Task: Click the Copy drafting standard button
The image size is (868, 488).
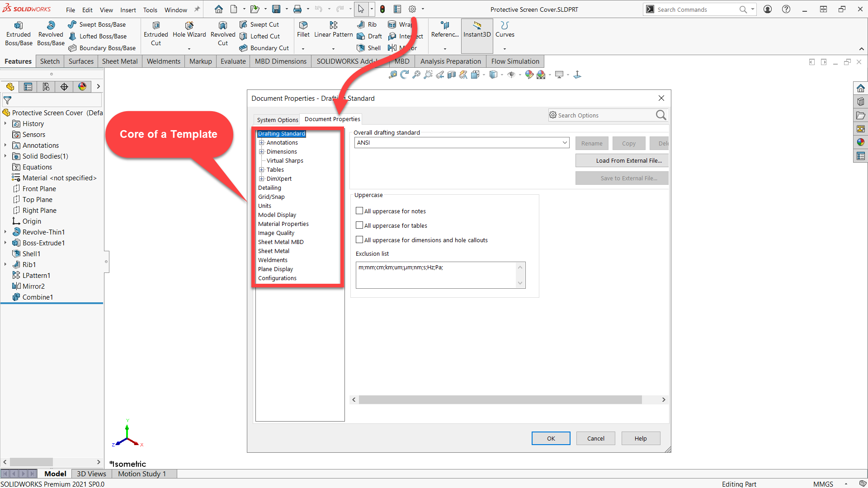Action: pos(628,143)
